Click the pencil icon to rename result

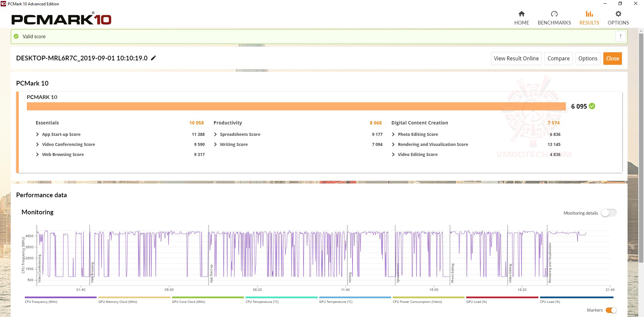coord(154,58)
